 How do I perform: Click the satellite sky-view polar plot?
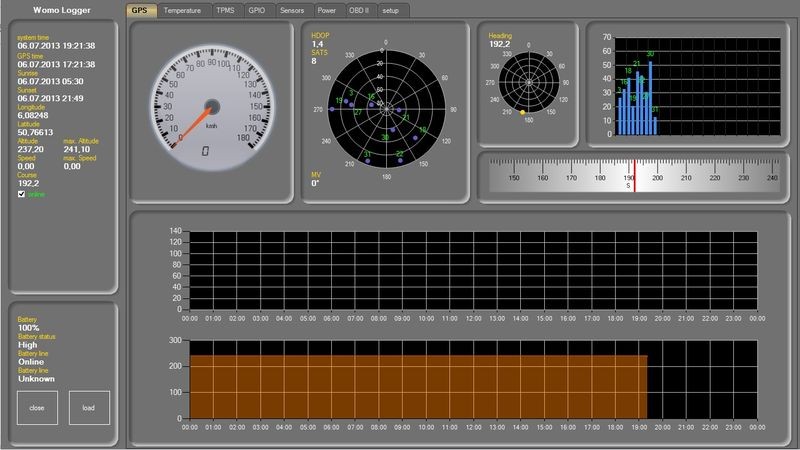click(380, 107)
